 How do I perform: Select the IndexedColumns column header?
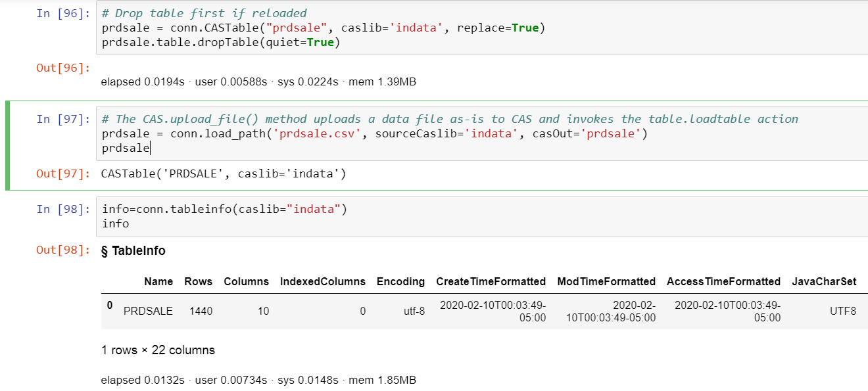pos(323,281)
